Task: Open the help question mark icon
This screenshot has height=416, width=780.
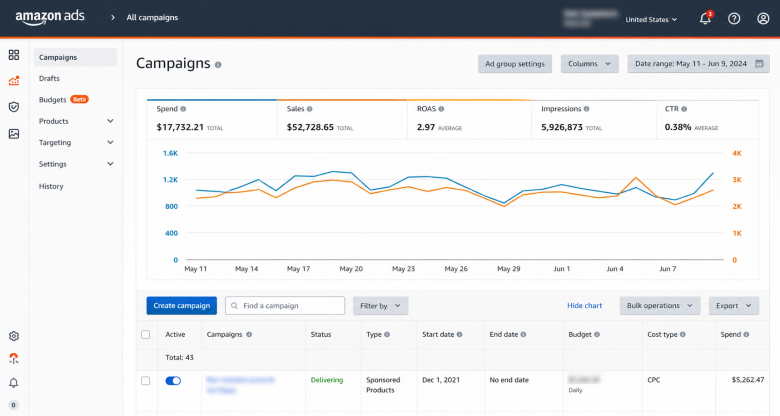Action: pyautogui.click(x=734, y=18)
